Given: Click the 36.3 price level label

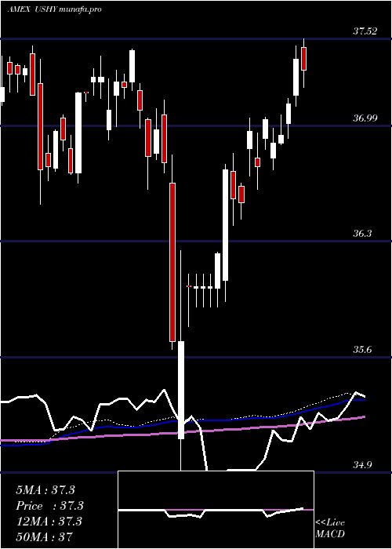Looking at the screenshot, I should (362, 234).
